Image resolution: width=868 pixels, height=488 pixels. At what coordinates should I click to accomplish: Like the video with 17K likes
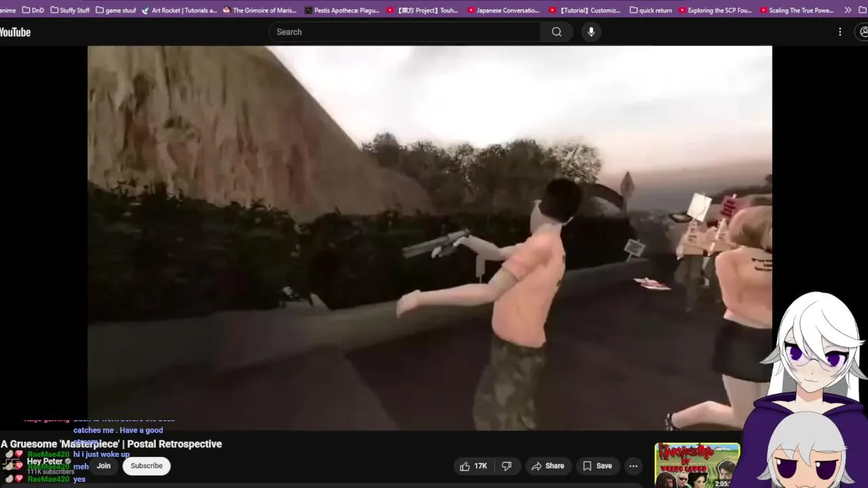tap(473, 466)
